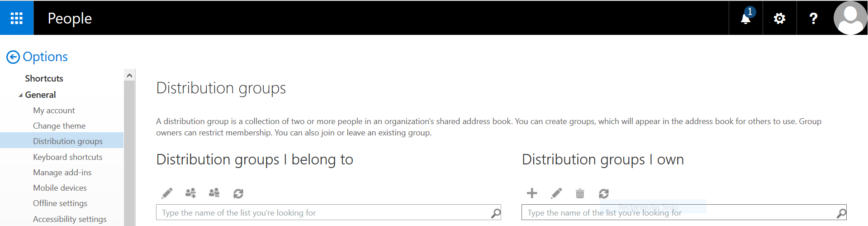868x226 pixels.
Task: Open the app launcher grid
Action: [x=17, y=18]
